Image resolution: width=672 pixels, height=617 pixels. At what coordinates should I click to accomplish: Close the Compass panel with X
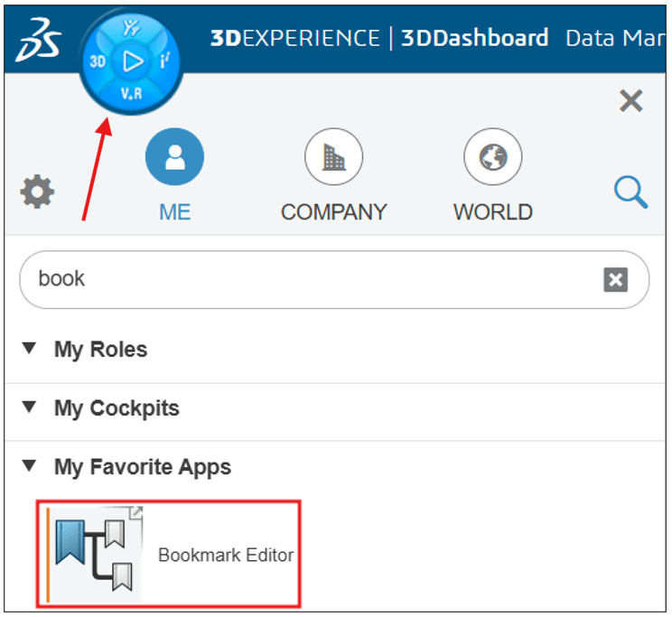pos(630,101)
